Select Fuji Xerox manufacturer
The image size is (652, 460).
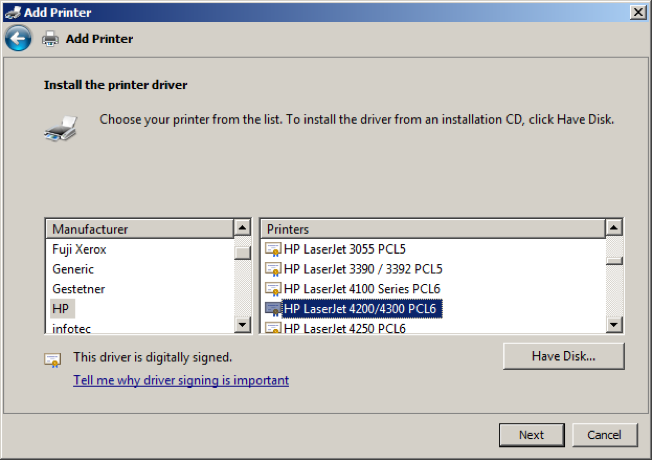[x=79, y=249]
